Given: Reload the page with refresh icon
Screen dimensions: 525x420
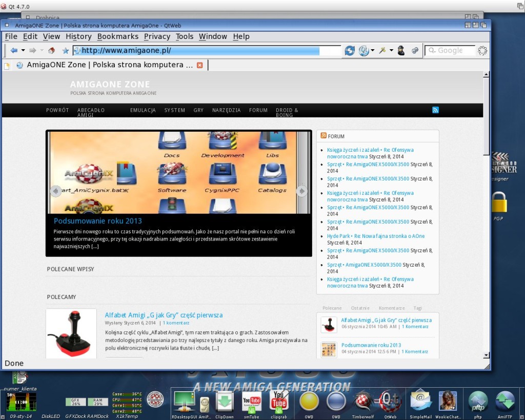Looking at the screenshot, I should [350, 51].
